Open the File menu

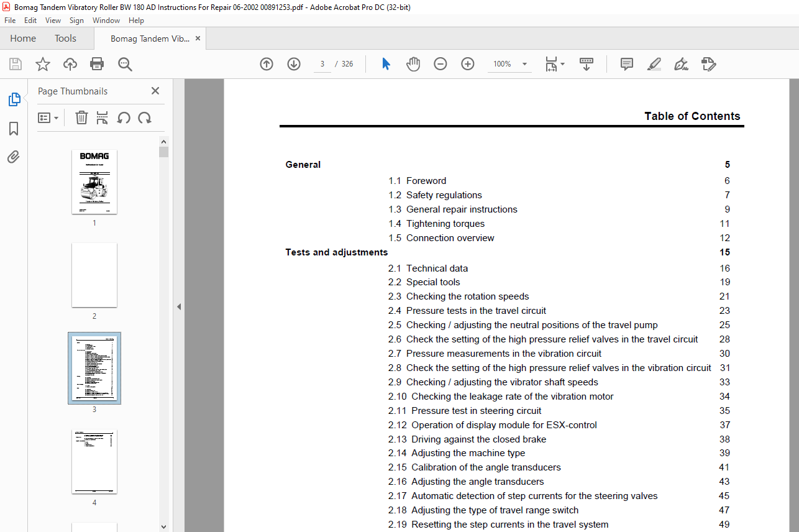click(x=10, y=20)
